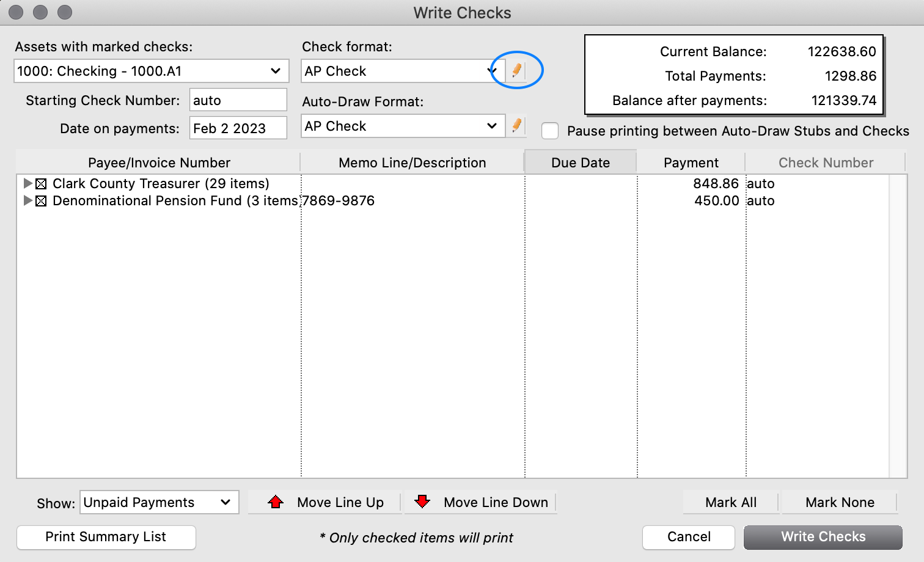
Task: Select the Due Date column header
Action: pos(579,162)
